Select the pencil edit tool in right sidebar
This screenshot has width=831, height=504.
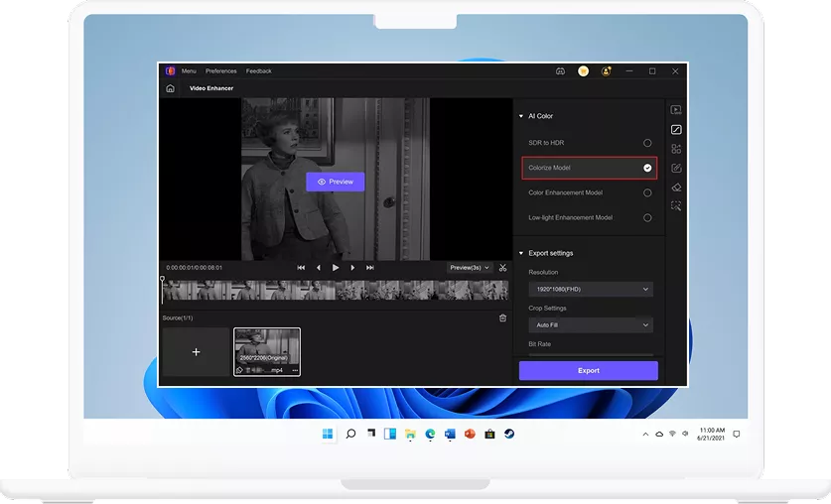[x=676, y=169]
